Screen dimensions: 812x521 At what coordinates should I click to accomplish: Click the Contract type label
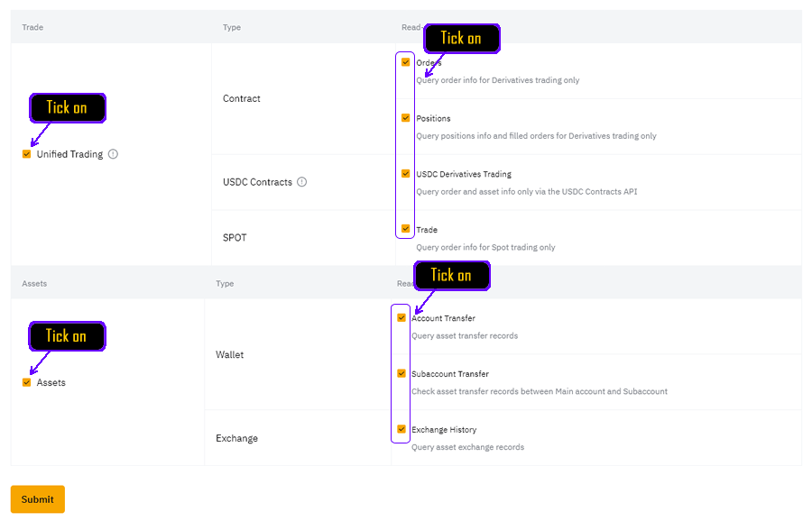pyautogui.click(x=241, y=98)
